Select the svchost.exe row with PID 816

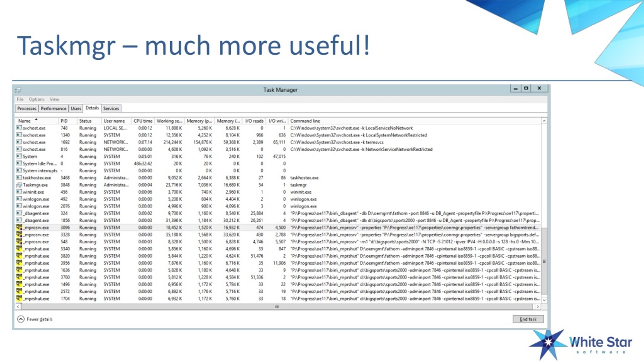278,149
